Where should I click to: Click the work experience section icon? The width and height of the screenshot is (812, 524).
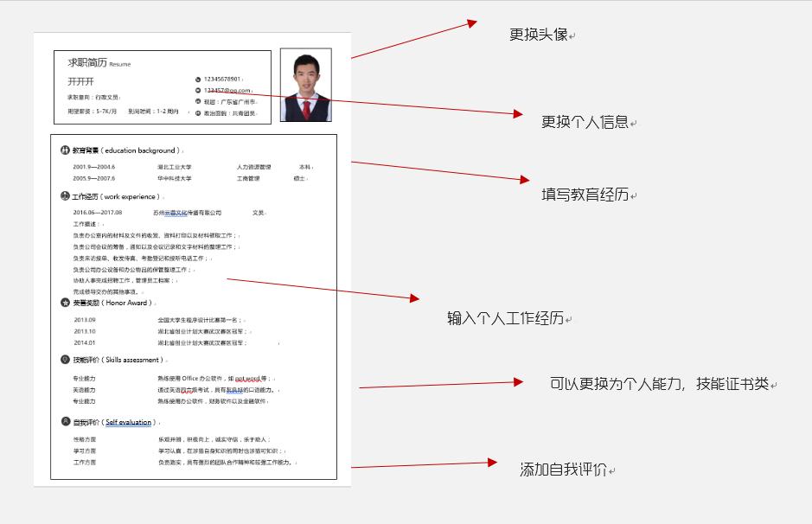[64, 197]
